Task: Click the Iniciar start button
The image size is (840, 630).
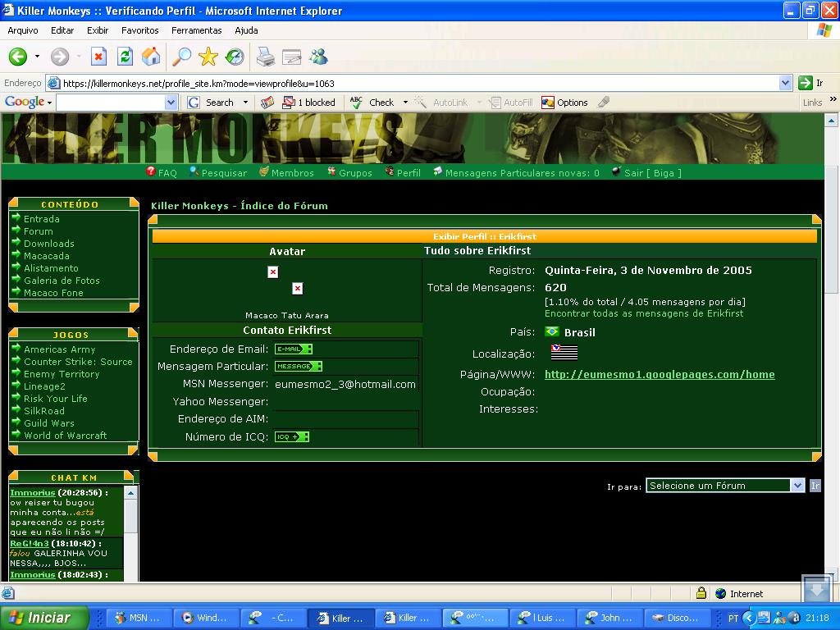Action: tap(41, 618)
